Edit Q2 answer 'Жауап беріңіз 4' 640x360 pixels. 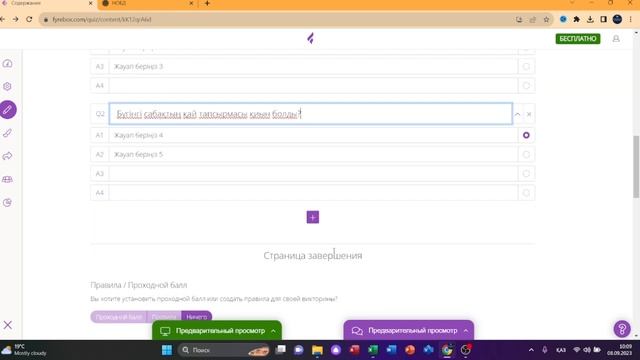tap(313, 135)
